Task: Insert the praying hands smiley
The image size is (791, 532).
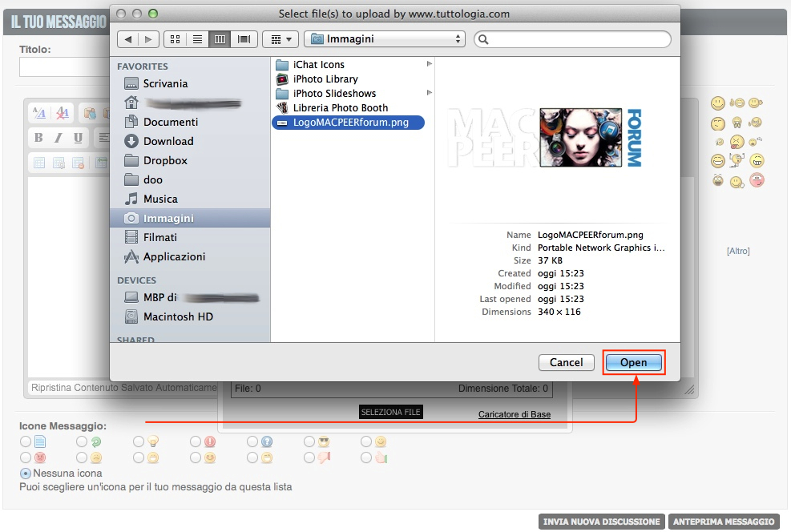Action: tap(737, 123)
